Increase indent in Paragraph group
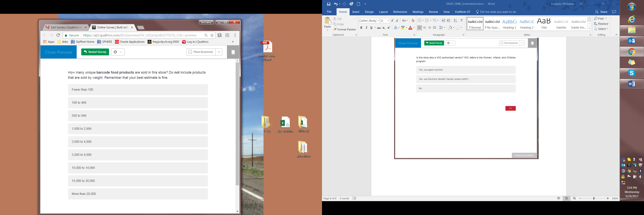644x215 pixels. (449, 21)
